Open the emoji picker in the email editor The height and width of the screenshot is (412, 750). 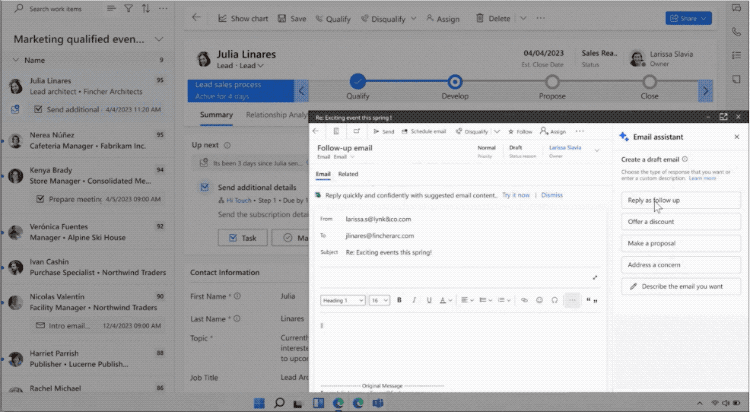coord(539,300)
